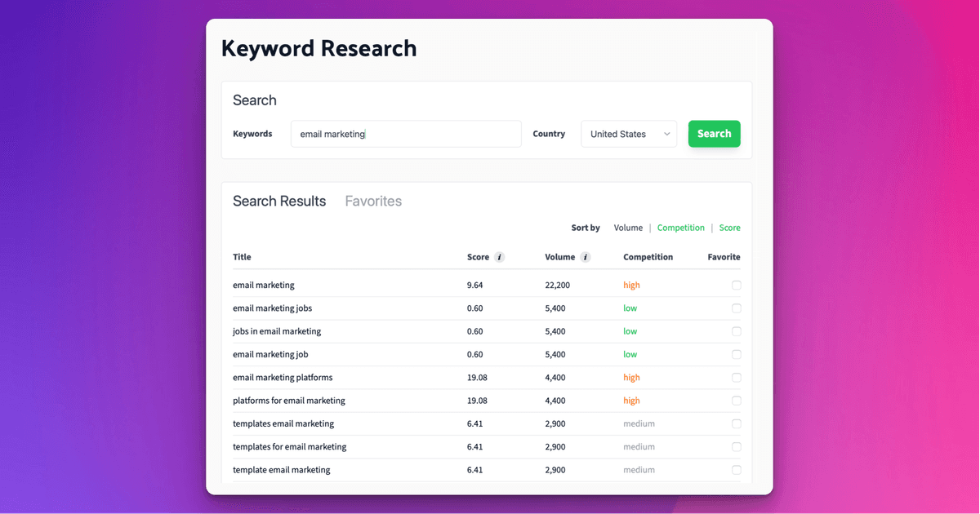Select the Search Results tab

coord(279,202)
